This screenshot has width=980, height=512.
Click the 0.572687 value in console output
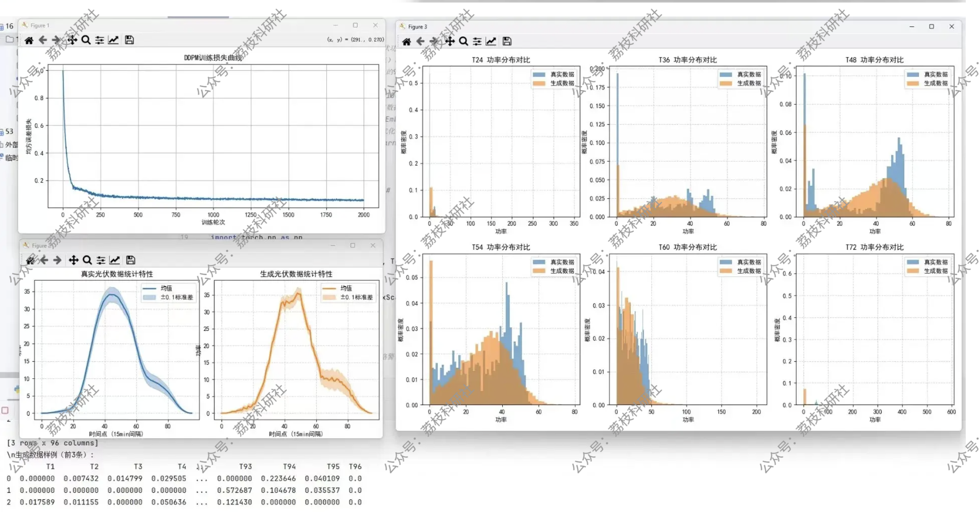click(x=235, y=490)
